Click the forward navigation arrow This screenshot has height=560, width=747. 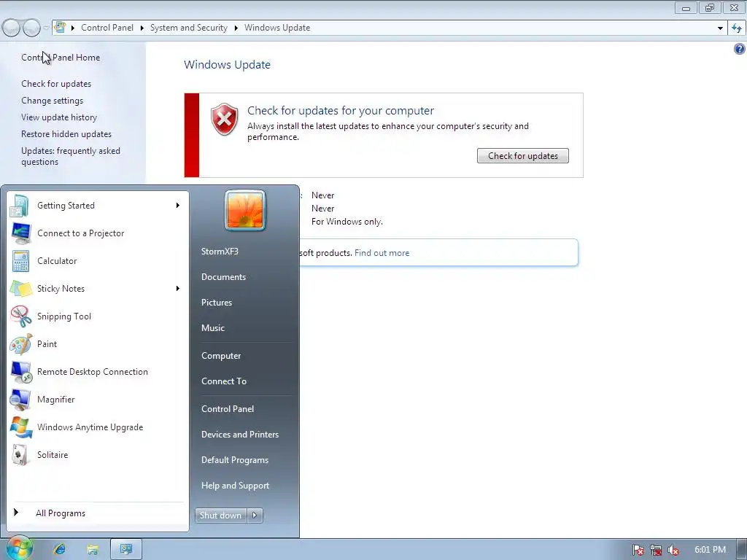pyautogui.click(x=31, y=28)
